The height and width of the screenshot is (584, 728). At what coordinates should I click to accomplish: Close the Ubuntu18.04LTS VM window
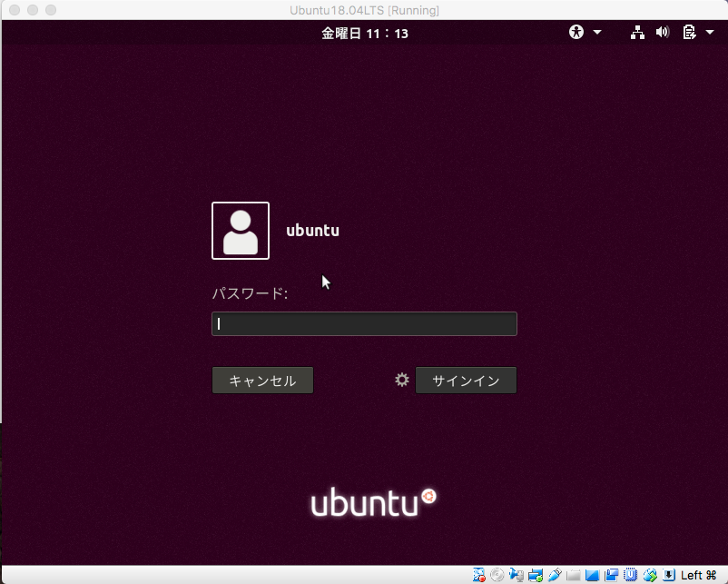[15, 10]
